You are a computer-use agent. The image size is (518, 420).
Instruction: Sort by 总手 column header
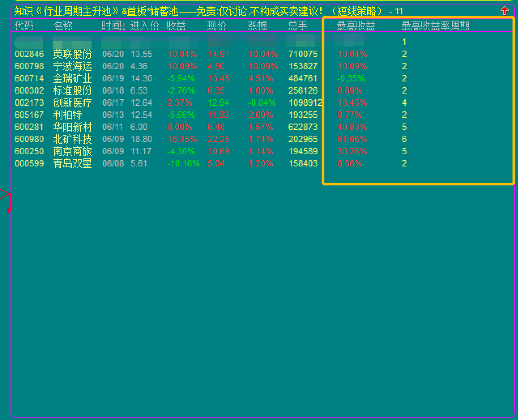298,26
